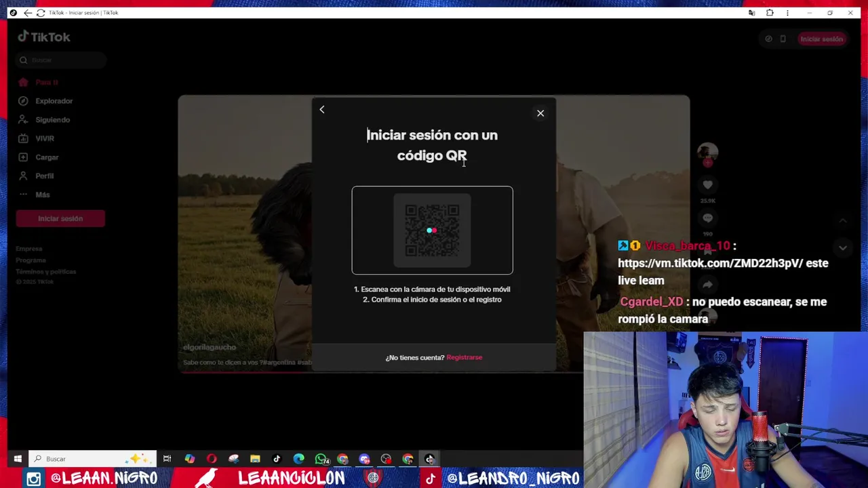Open Términos y políticas link
Image resolution: width=868 pixels, height=488 pixels.
pyautogui.click(x=46, y=272)
